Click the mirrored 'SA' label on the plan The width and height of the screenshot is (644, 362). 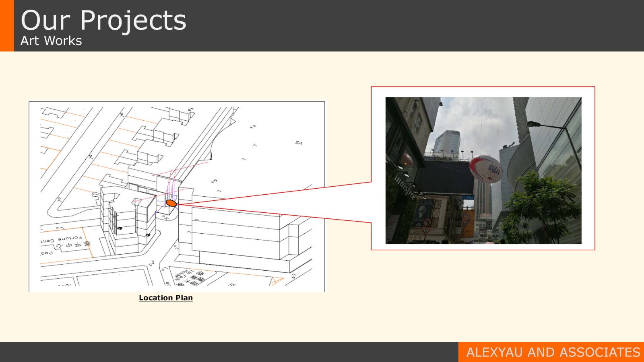click(x=298, y=143)
